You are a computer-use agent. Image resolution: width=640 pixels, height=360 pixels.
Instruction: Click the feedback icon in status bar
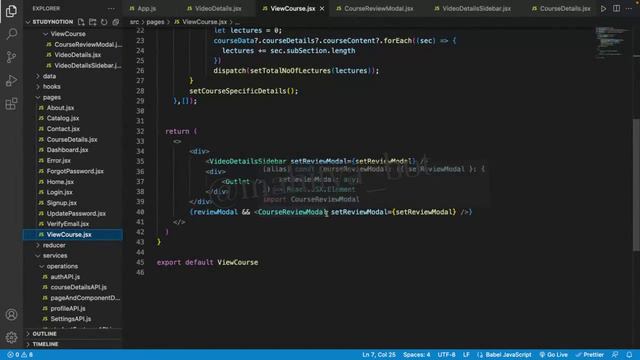point(615,355)
